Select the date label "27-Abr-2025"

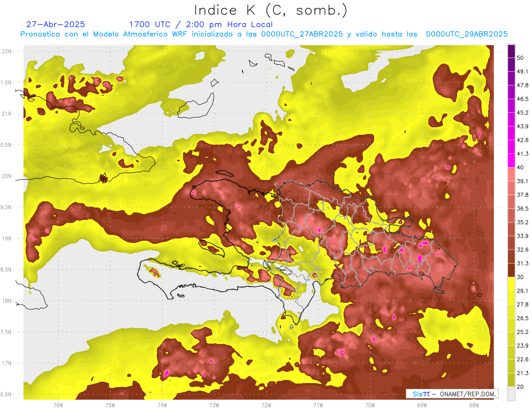pyautogui.click(x=56, y=24)
